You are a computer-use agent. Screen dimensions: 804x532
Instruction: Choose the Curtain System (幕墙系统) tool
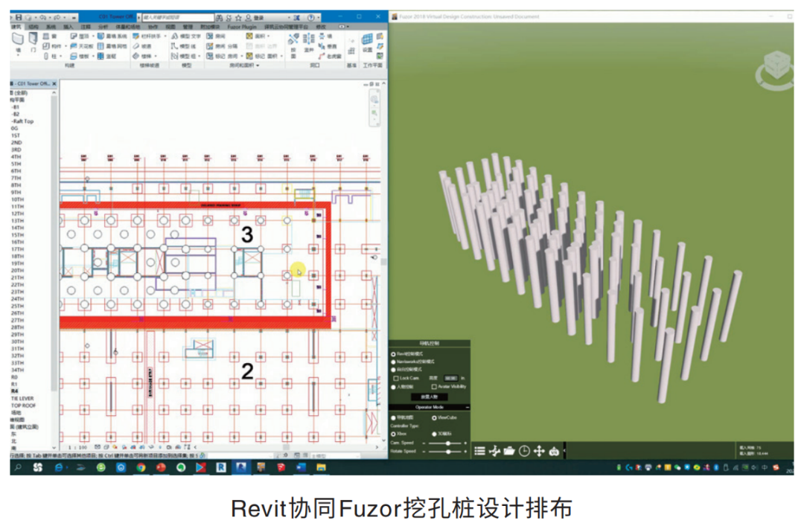(x=112, y=36)
